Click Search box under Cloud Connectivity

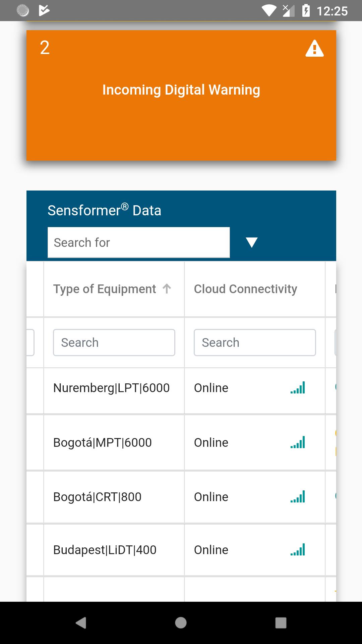[x=255, y=342]
